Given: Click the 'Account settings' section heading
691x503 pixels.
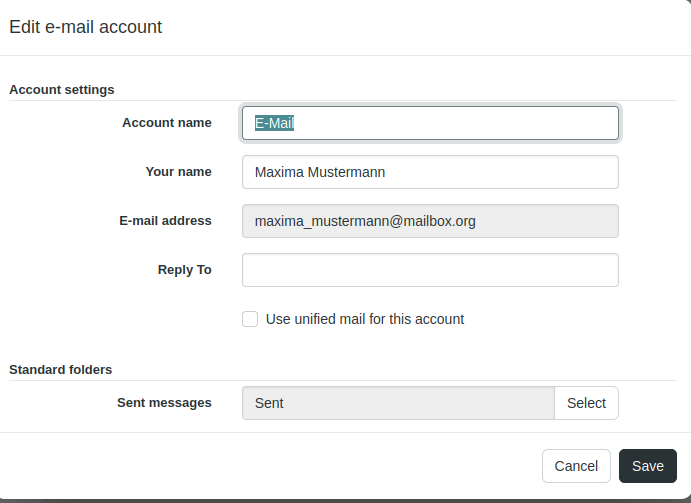Looking at the screenshot, I should pos(62,90).
